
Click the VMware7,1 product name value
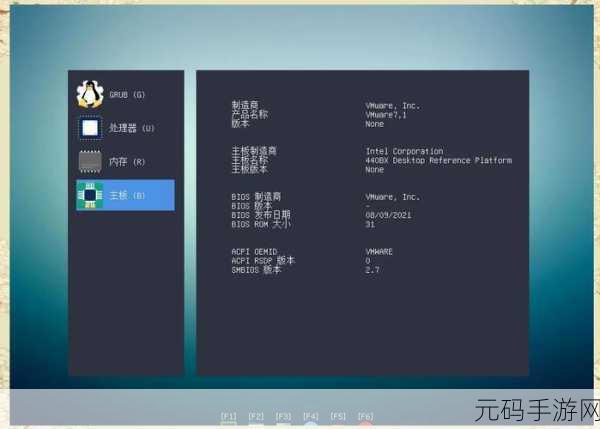click(386, 115)
